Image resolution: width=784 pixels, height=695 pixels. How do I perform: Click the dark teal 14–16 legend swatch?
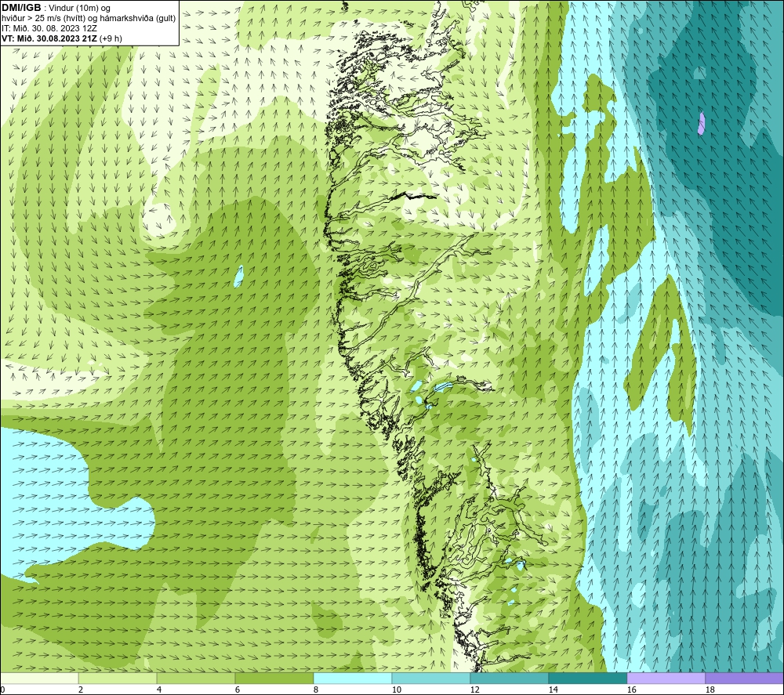587,679
